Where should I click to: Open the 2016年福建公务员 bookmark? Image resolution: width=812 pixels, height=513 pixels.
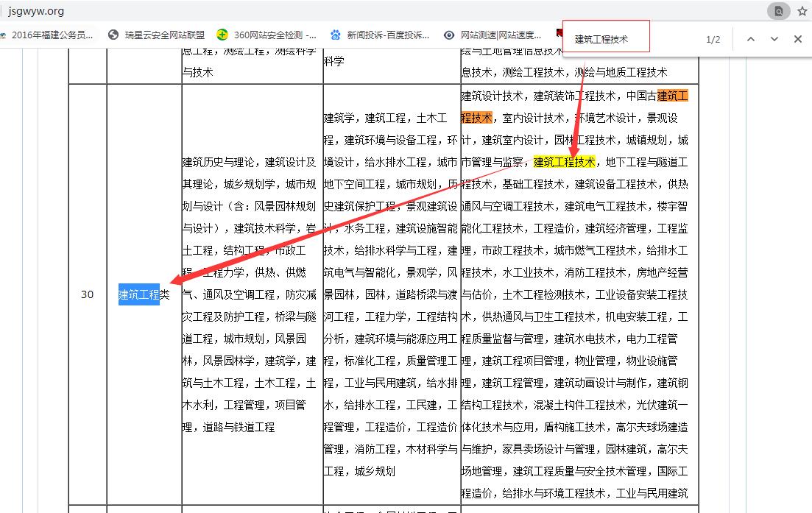[x=48, y=35]
